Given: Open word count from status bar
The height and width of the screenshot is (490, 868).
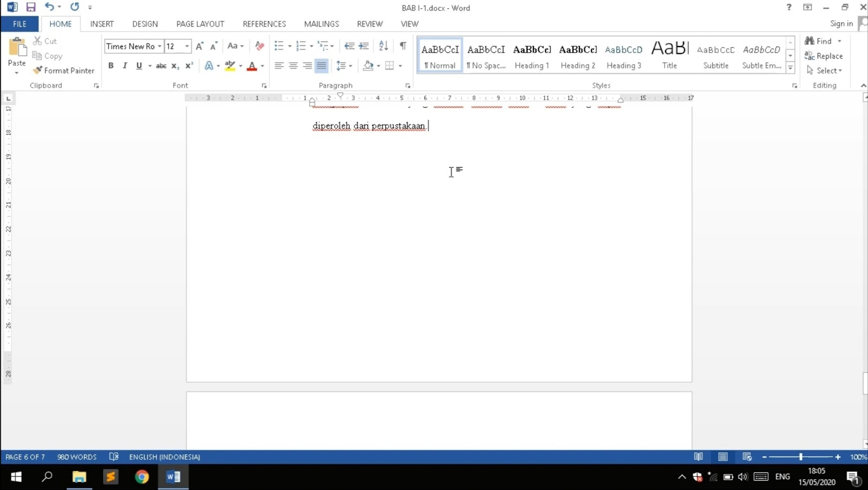Looking at the screenshot, I should (x=77, y=457).
